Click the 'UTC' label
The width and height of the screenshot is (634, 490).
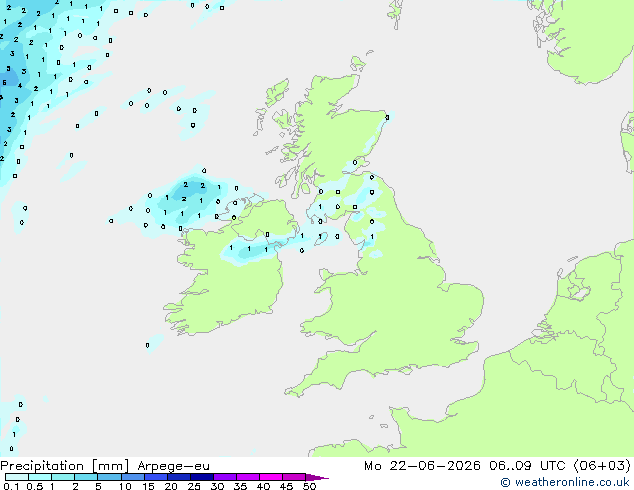tap(552, 466)
